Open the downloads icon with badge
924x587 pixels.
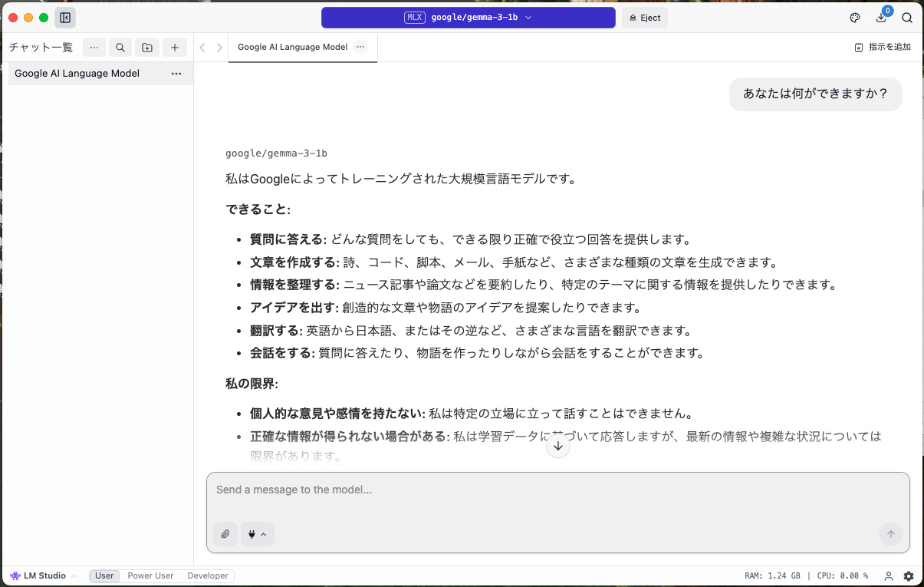point(881,18)
